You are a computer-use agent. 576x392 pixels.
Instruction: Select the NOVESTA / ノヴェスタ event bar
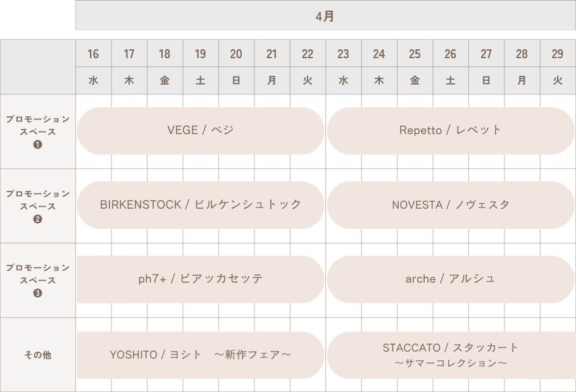click(x=451, y=205)
